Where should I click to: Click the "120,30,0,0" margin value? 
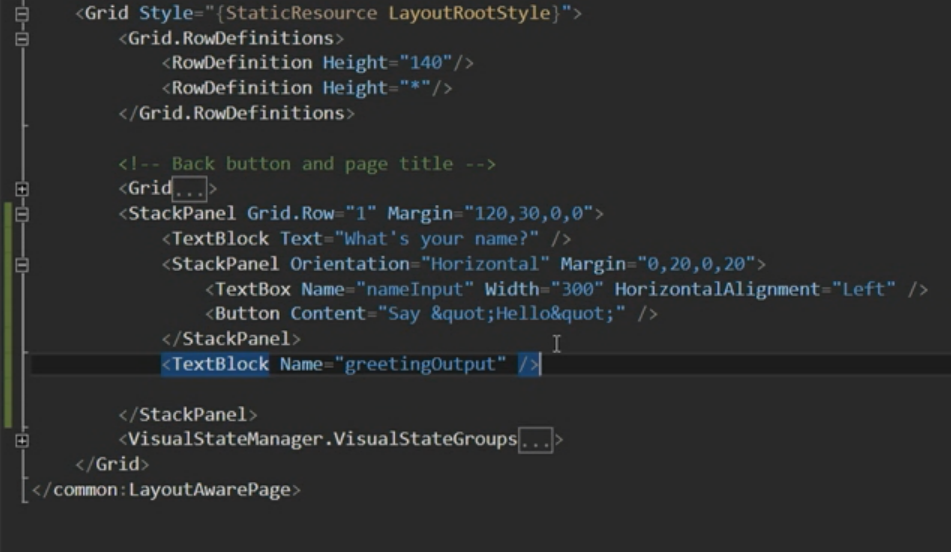tap(529, 214)
